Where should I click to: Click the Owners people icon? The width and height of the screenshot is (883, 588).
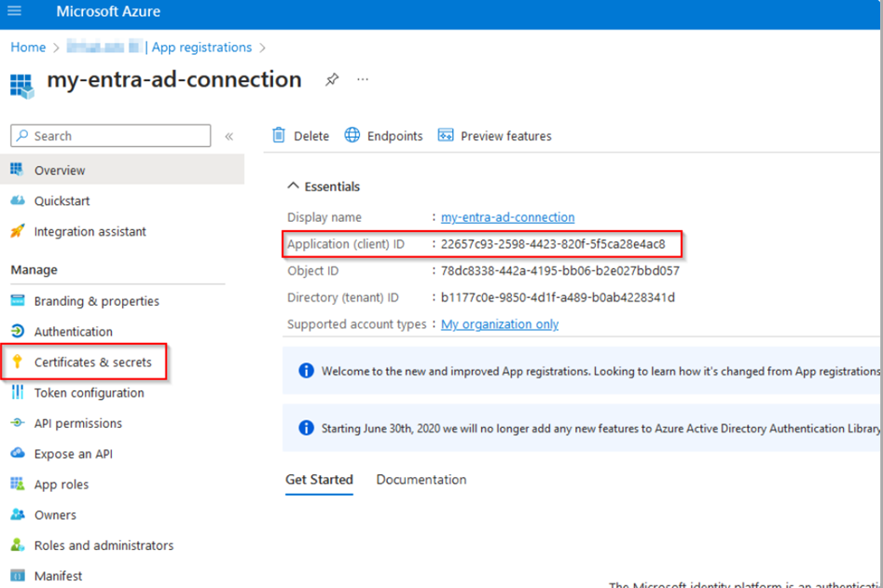[x=18, y=514]
